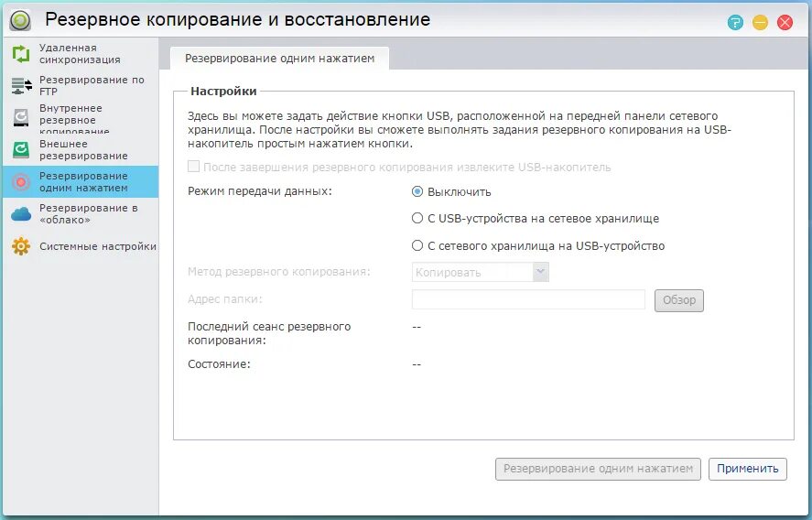Click the Состояние label
Image resolution: width=812 pixels, height=520 pixels.
219,364
